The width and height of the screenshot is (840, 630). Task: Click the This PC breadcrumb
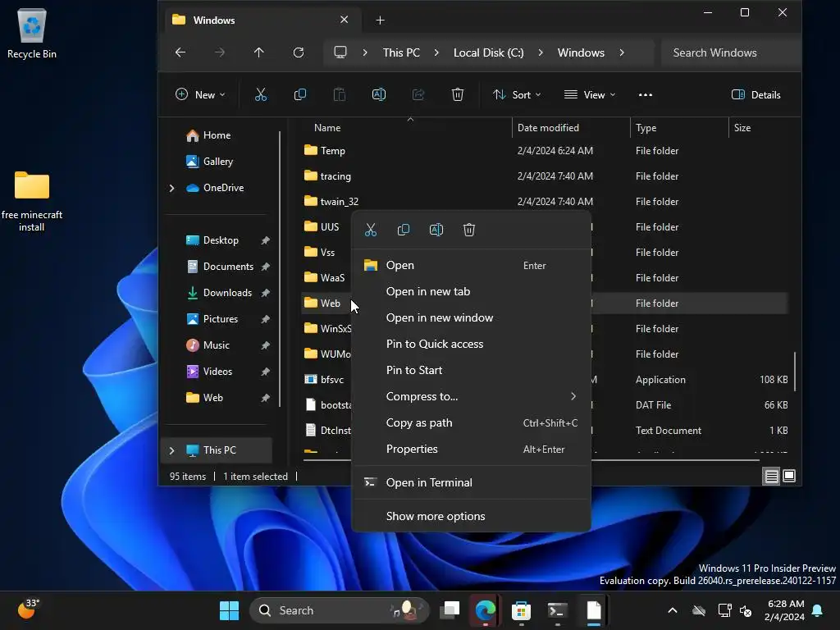(401, 52)
